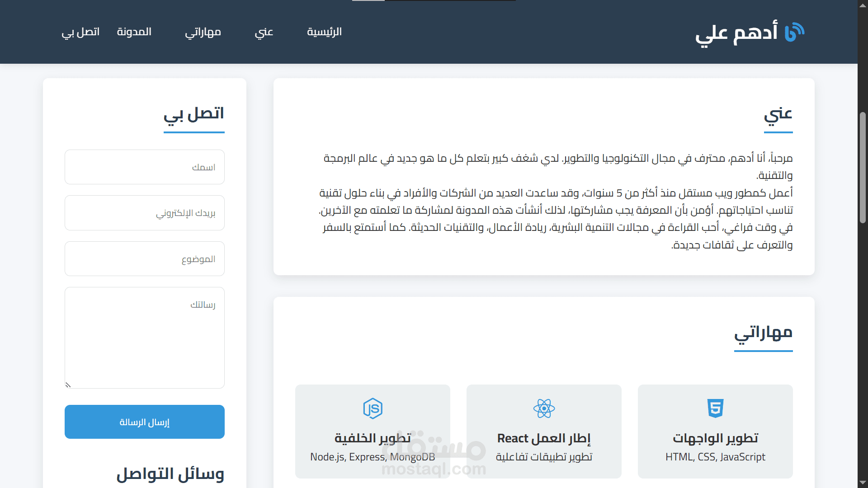Image resolution: width=868 pixels, height=488 pixels.
Task: Click the Node.js icon in تطوير الخلفية card
Action: coord(373,408)
